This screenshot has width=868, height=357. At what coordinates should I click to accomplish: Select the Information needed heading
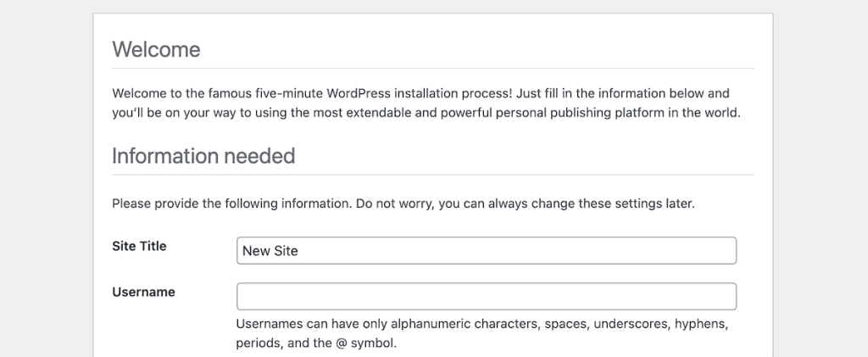[203, 156]
